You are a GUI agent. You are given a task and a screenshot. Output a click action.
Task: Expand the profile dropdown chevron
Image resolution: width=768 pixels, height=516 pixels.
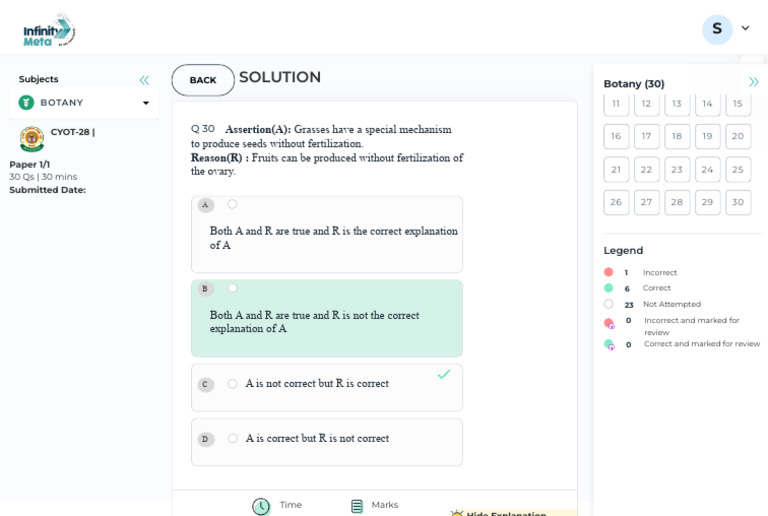coord(745,28)
